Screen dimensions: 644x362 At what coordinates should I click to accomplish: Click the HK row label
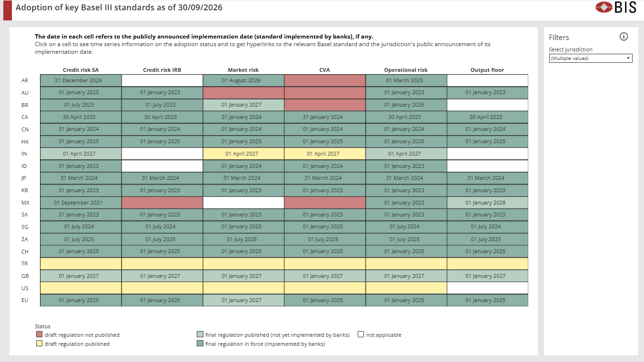[x=25, y=141]
